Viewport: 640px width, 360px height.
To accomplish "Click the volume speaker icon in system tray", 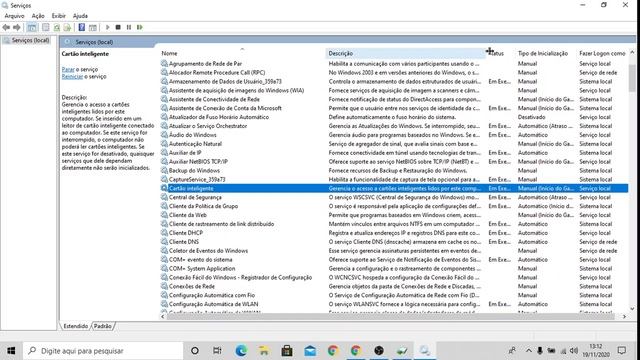I will click(574, 351).
